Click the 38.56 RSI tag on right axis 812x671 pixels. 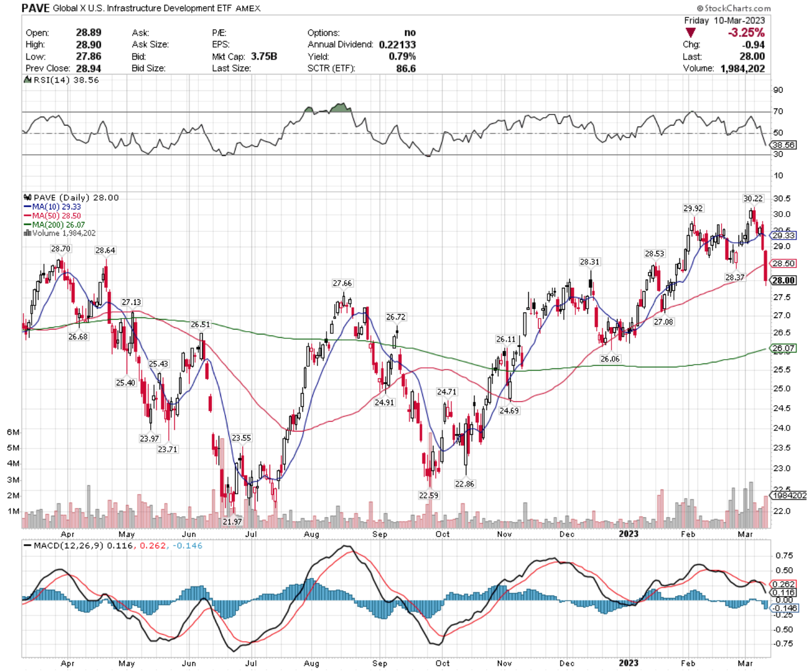[784, 145]
